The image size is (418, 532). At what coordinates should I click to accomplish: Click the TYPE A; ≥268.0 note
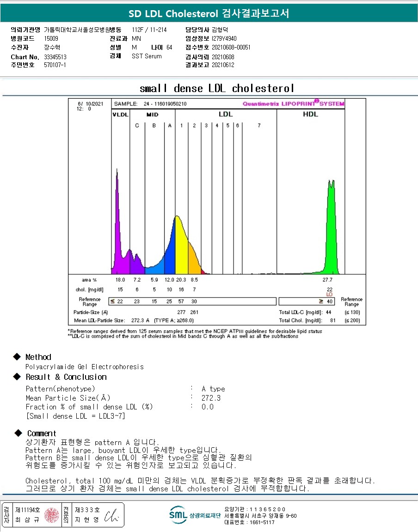[174, 320]
